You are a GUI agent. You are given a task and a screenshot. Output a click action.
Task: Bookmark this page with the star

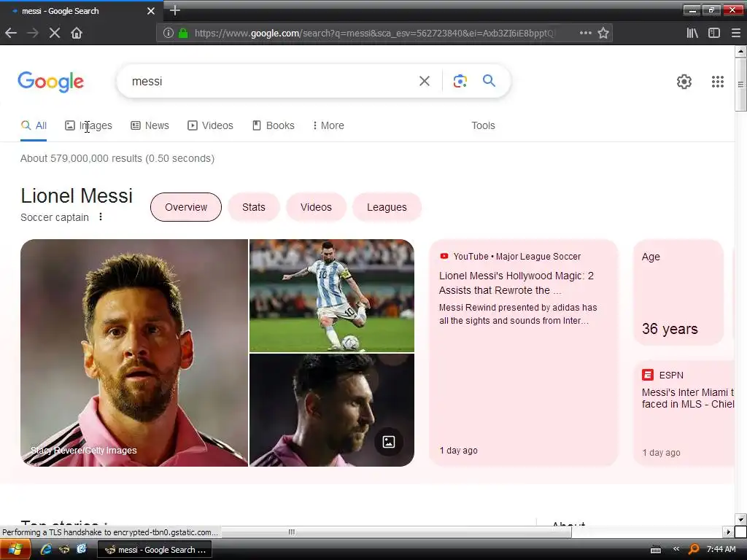coord(603,33)
